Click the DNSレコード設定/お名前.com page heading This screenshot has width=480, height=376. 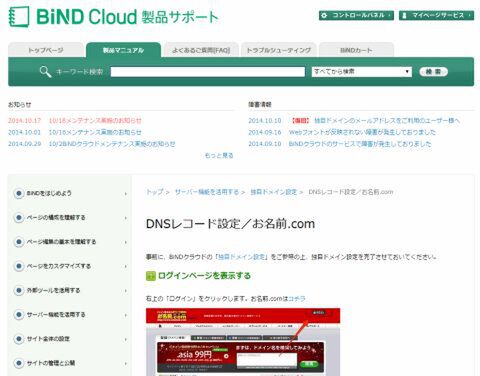(230, 224)
